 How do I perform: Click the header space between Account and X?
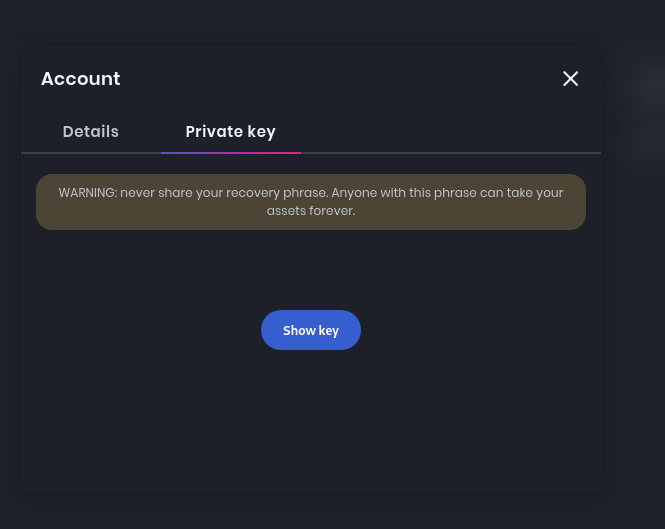pos(340,79)
